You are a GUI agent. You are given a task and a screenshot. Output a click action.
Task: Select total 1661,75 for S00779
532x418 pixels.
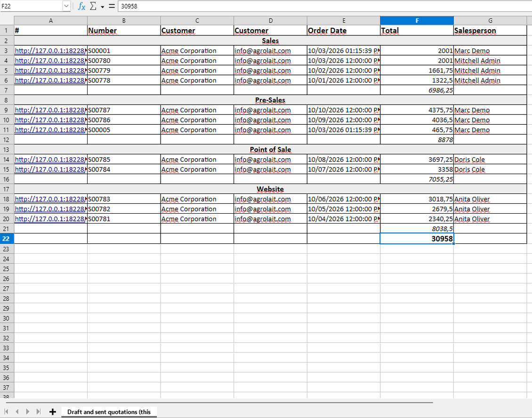[x=417, y=71]
